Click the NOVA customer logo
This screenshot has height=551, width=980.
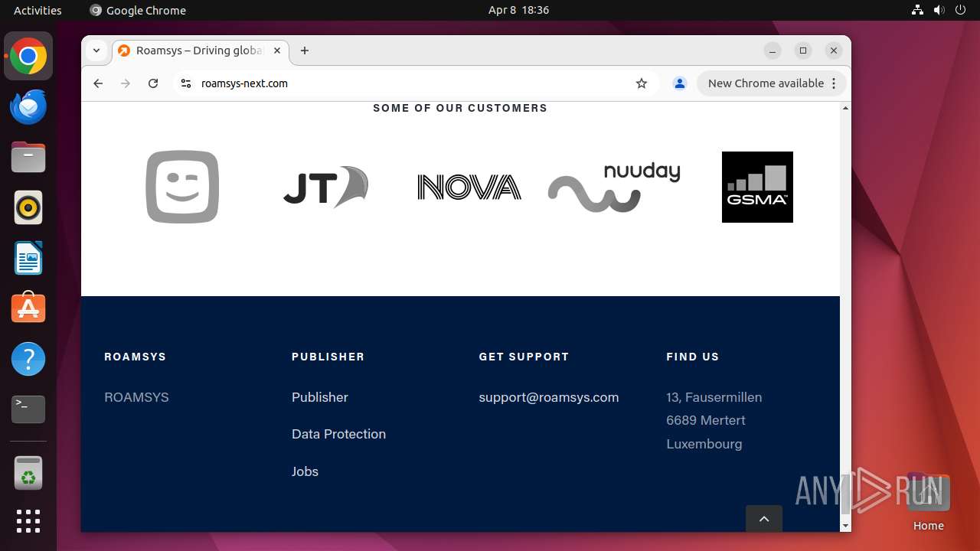click(469, 187)
